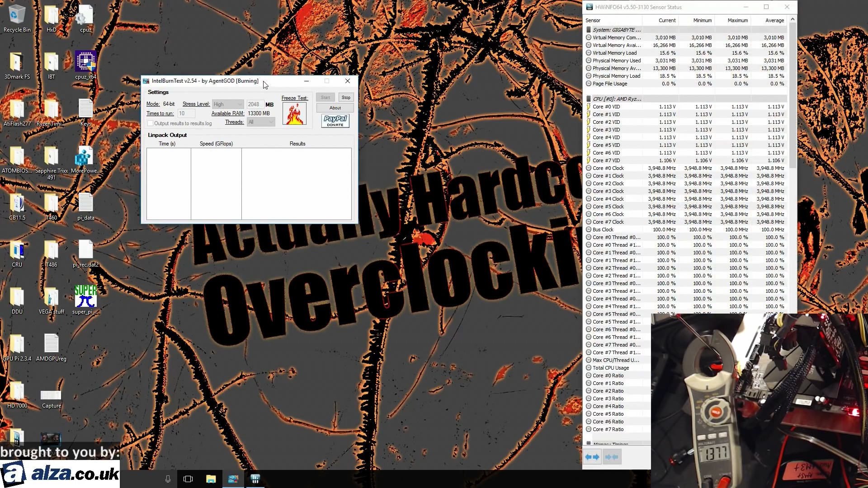Click the Task View taskbar icon
Viewport: 868px width, 488px height.
188,479
